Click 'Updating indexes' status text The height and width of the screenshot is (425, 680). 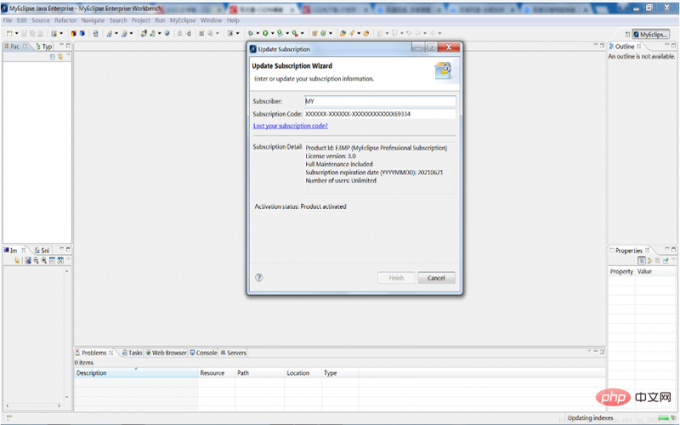click(x=590, y=418)
